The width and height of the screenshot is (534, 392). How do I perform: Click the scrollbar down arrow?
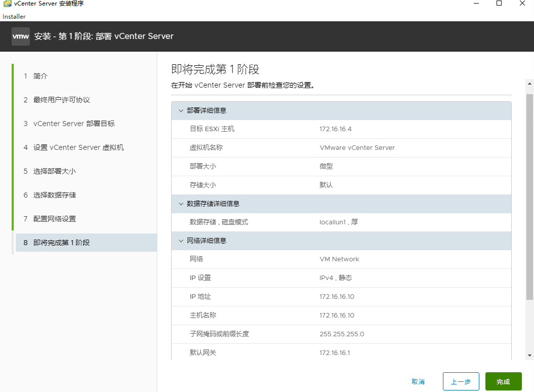point(529,356)
